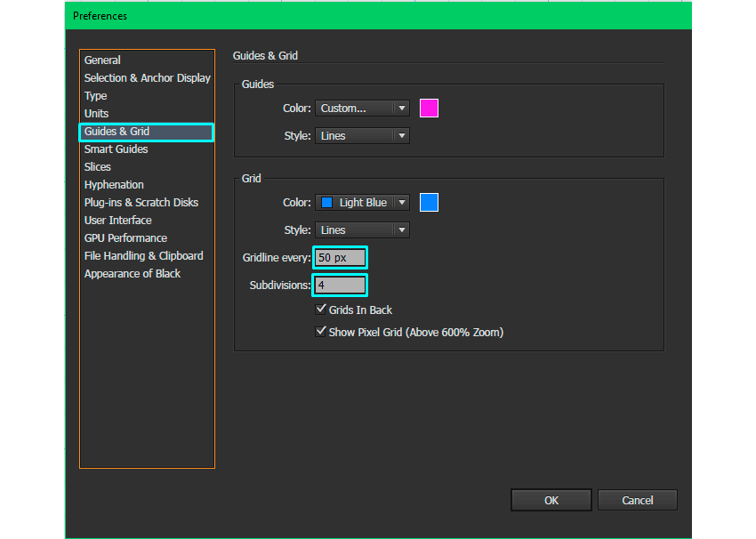Disable Show Pixel Grid checkbox
The image size is (756, 539).
[x=321, y=333]
